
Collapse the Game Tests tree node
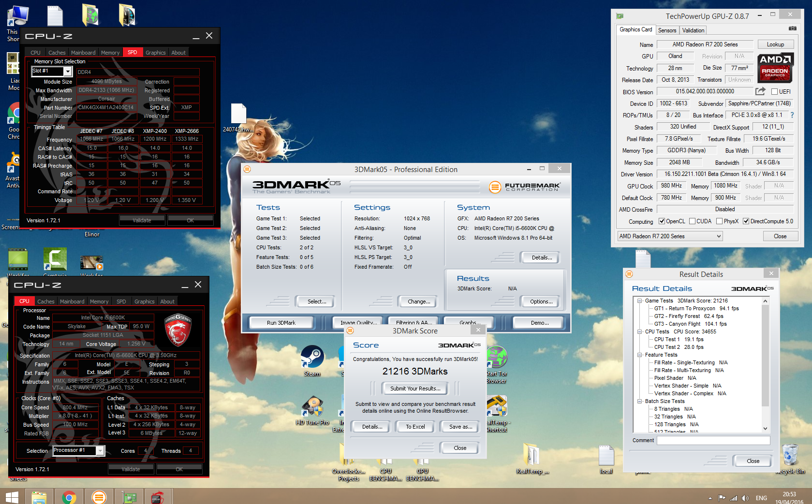point(640,301)
